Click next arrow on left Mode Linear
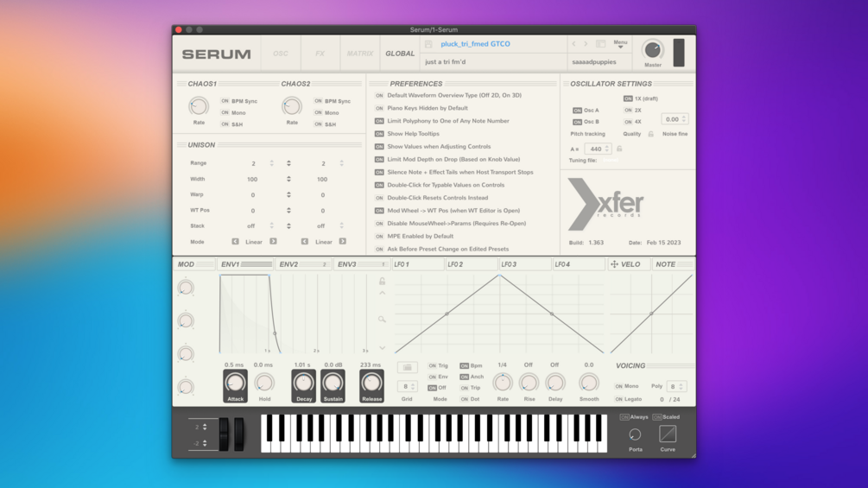The image size is (868, 488). (273, 242)
